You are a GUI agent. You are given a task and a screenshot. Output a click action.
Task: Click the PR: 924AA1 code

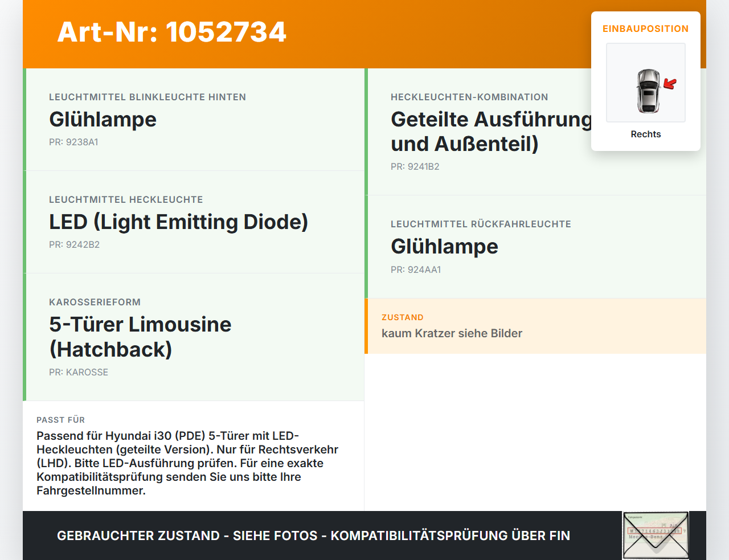416,269
